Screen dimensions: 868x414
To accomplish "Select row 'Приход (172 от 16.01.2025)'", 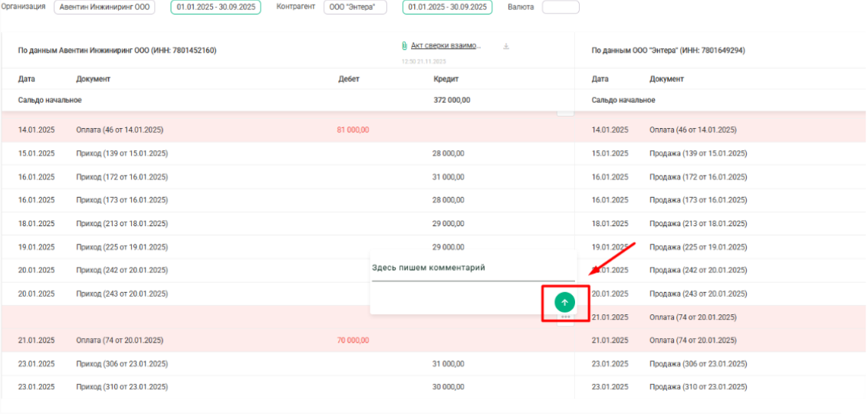I will (x=122, y=177).
